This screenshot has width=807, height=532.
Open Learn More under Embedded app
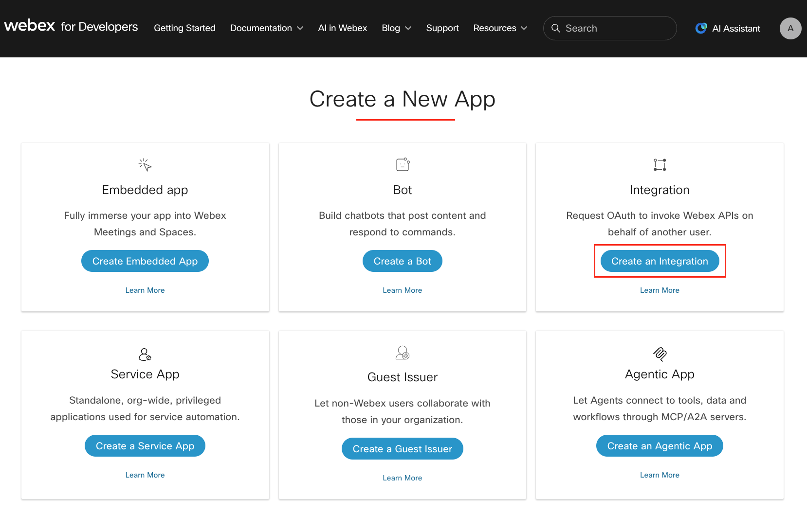(x=145, y=290)
